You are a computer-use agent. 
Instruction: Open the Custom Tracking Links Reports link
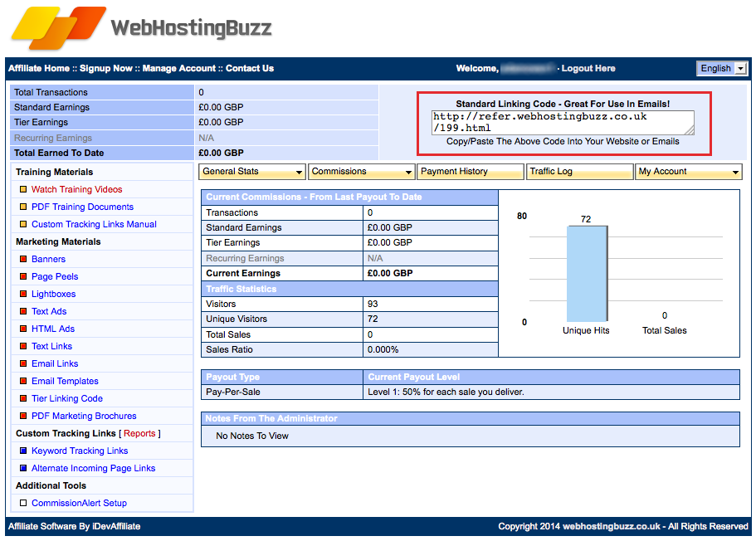click(139, 433)
